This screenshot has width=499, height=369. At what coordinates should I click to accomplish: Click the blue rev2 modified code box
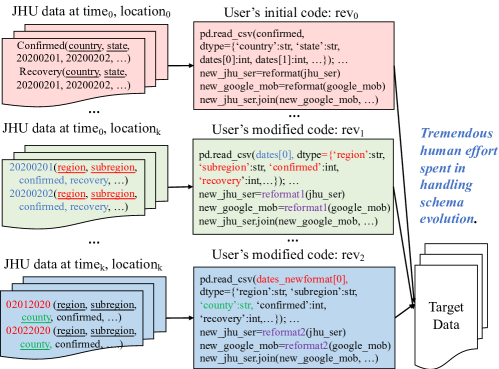[294, 317]
